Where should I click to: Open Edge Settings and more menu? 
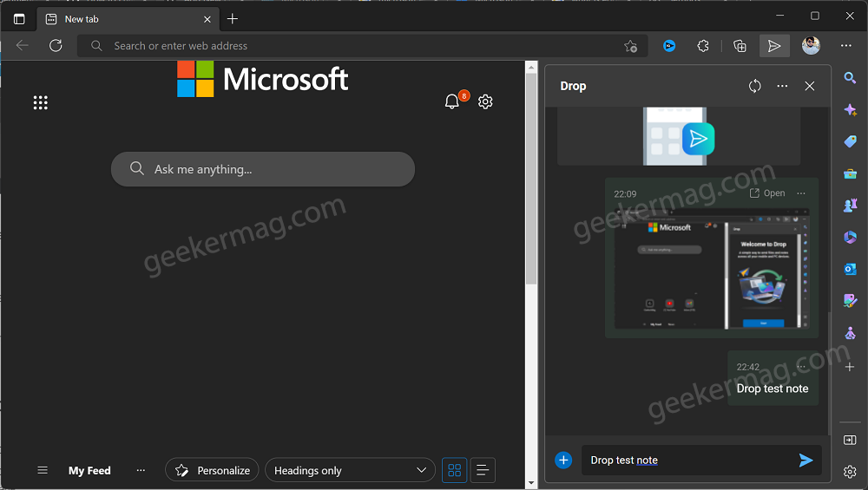(845, 45)
